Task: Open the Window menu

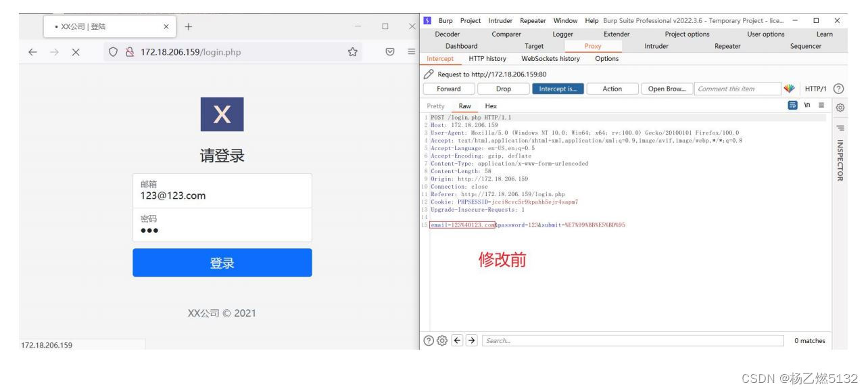Action: click(565, 20)
